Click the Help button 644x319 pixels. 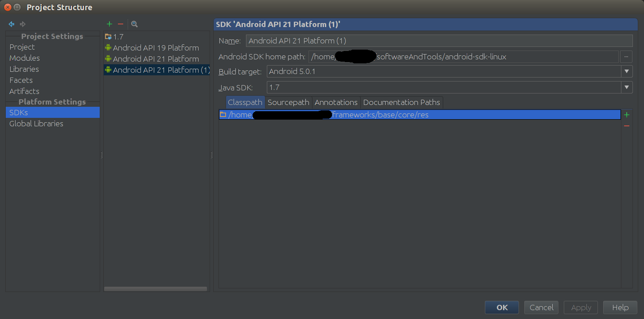click(620, 307)
